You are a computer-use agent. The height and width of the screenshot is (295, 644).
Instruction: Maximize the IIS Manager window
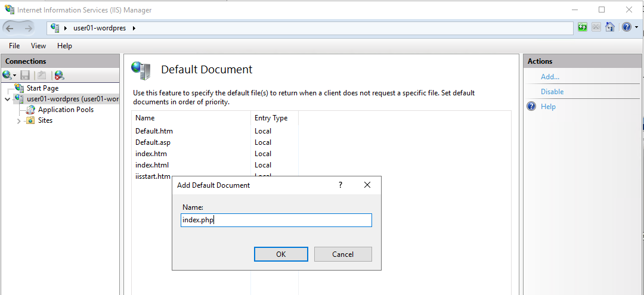click(x=602, y=10)
